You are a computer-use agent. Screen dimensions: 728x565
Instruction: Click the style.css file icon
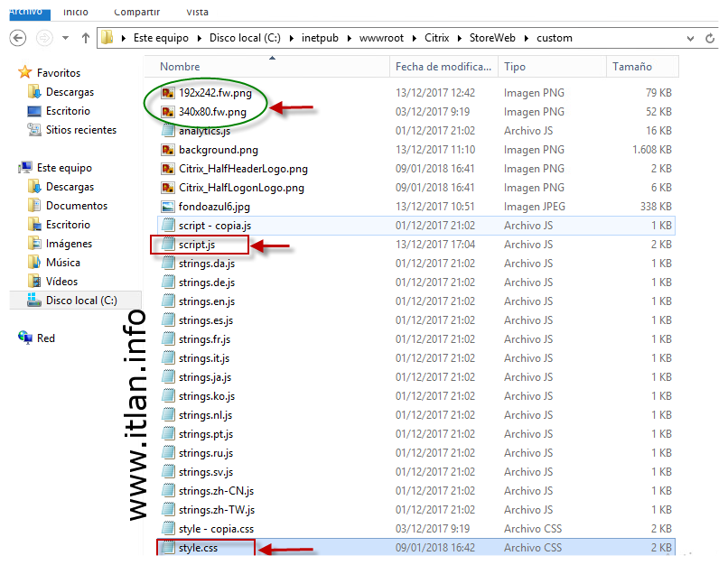[168, 548]
